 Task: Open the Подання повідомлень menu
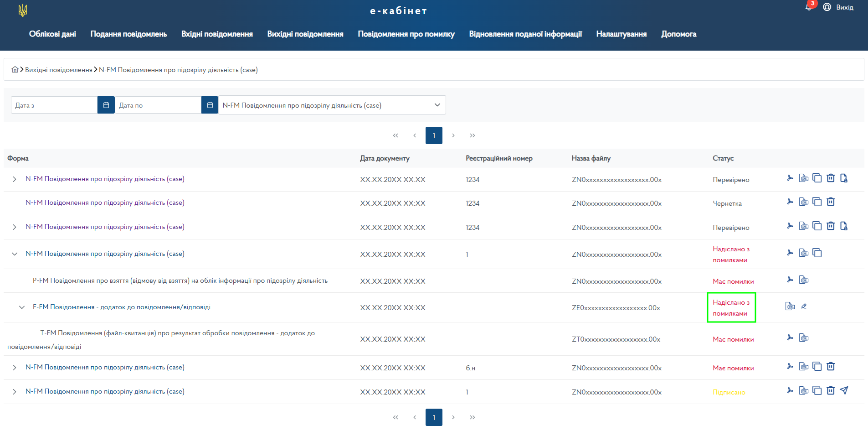click(128, 34)
